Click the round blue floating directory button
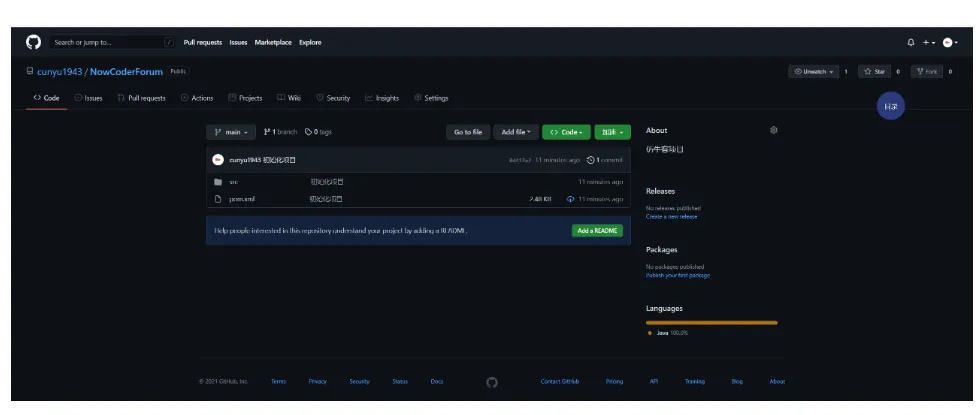 tap(891, 106)
